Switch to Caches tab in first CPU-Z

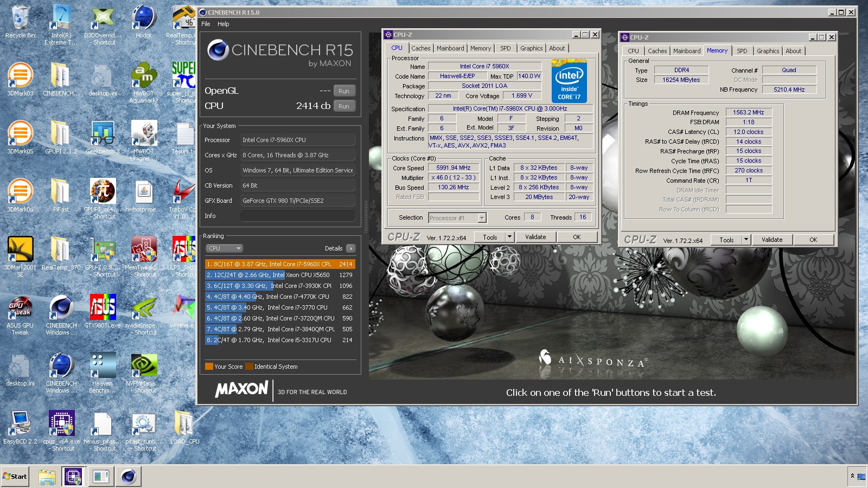click(420, 48)
